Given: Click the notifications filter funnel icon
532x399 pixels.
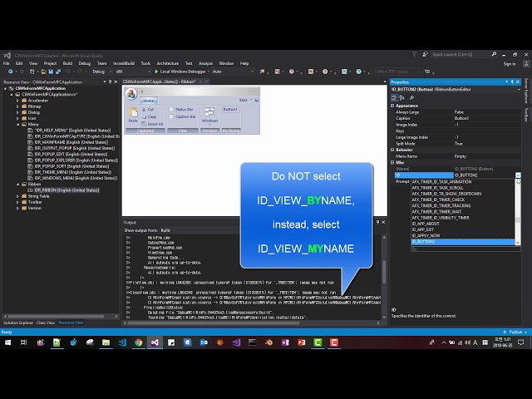Looking at the screenshot, I should click(x=414, y=54).
